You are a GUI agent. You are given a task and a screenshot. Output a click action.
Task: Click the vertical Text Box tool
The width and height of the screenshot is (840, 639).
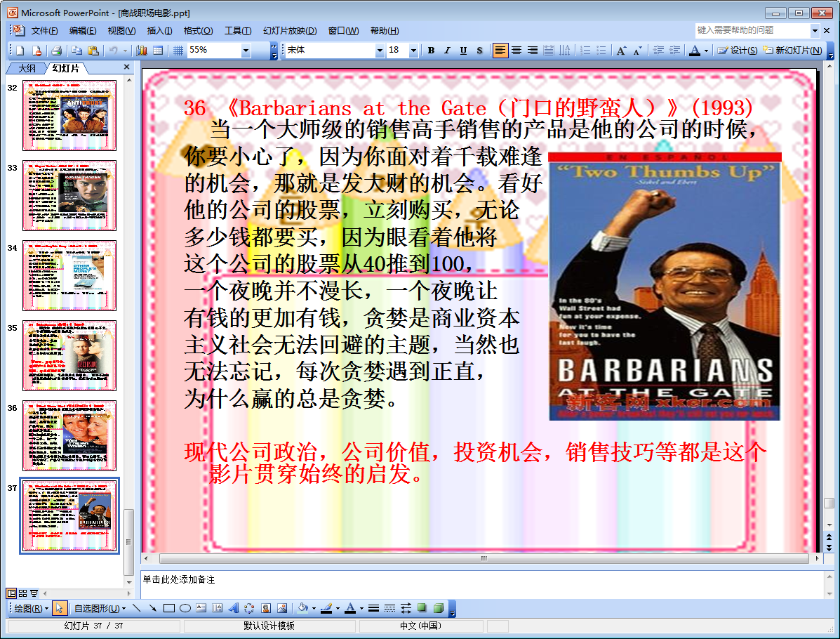click(x=217, y=608)
